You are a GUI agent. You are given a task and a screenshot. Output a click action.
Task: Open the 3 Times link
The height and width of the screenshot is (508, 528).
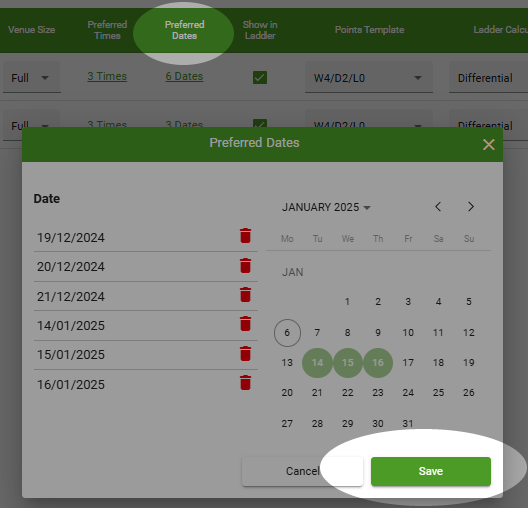point(107,76)
